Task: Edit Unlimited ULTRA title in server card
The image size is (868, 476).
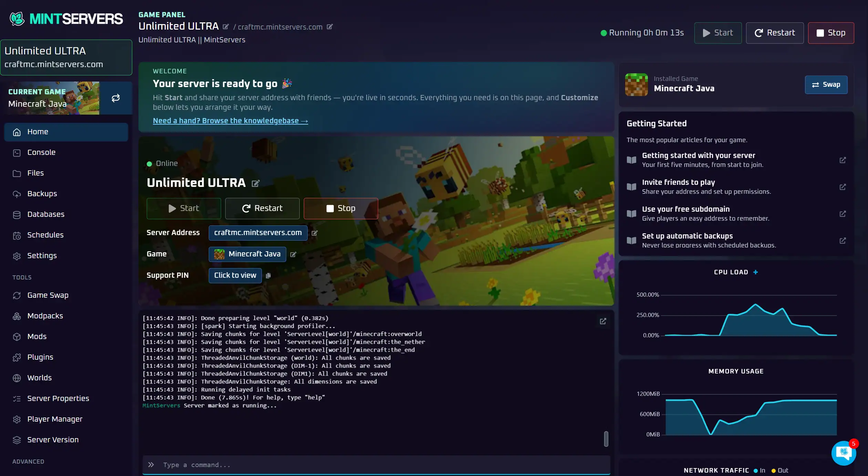Action: pyautogui.click(x=256, y=183)
